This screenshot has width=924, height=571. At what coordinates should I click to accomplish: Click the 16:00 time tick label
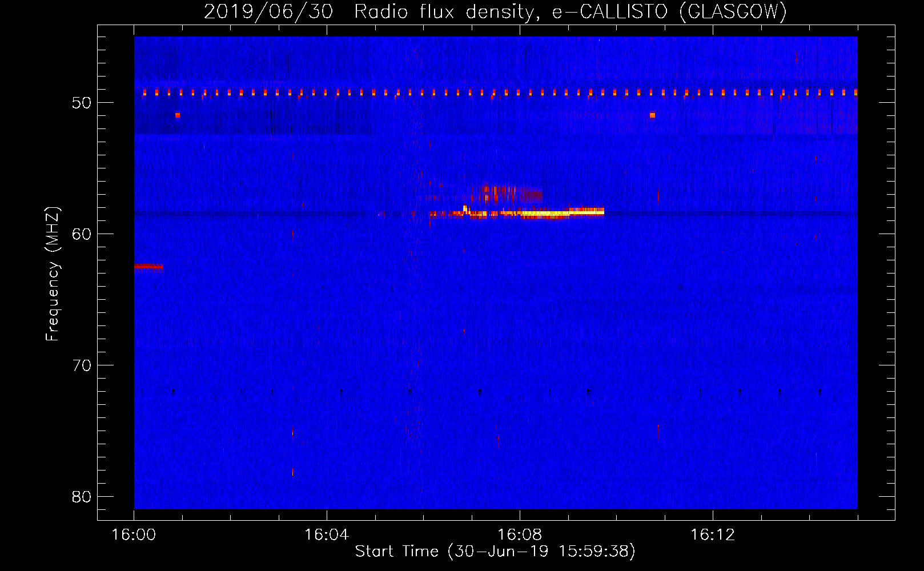point(134,535)
